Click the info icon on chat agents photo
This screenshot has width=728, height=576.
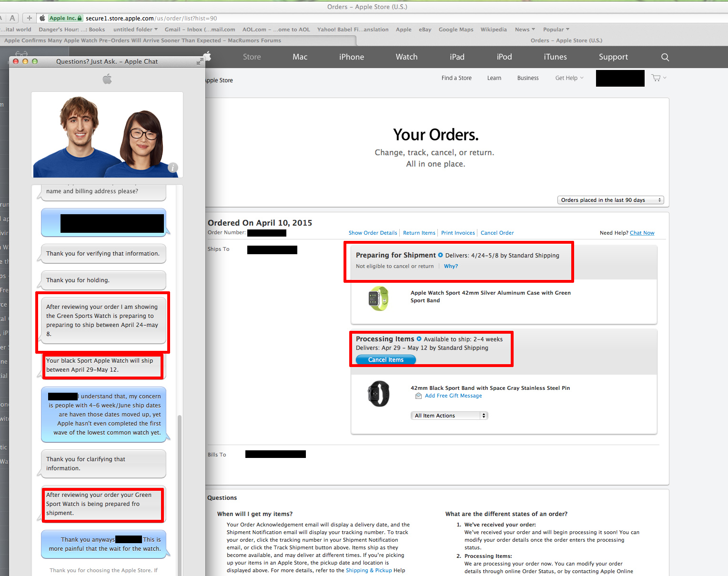pyautogui.click(x=173, y=168)
